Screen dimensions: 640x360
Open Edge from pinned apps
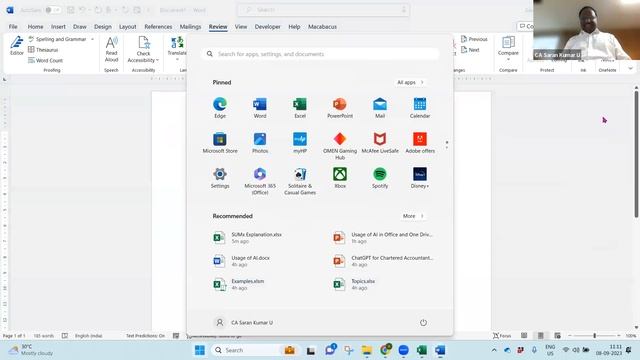point(220,108)
